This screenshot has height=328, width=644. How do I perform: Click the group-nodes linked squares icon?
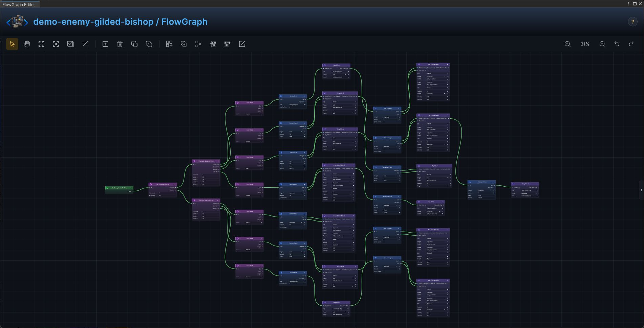coord(184,44)
